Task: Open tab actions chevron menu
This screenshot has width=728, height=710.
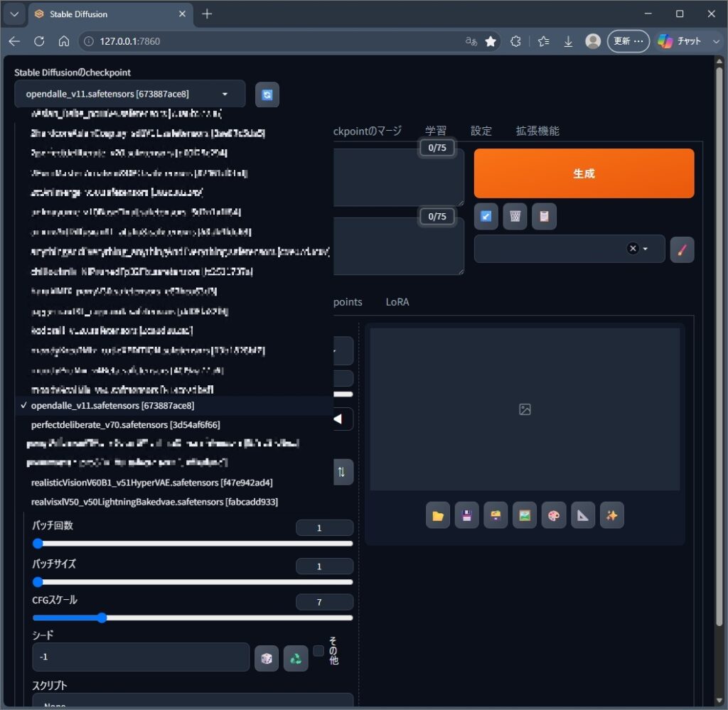Action: pyautogui.click(x=14, y=14)
